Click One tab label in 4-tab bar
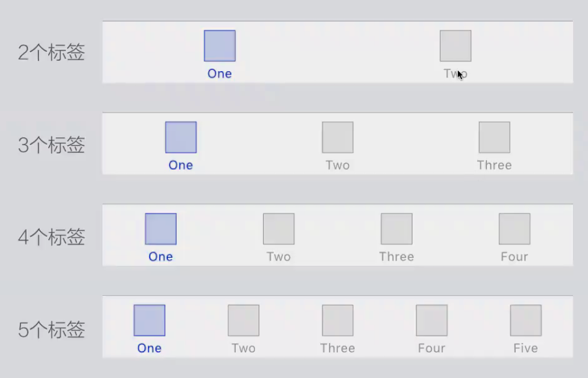Viewport: 588px width, 378px height. click(160, 257)
